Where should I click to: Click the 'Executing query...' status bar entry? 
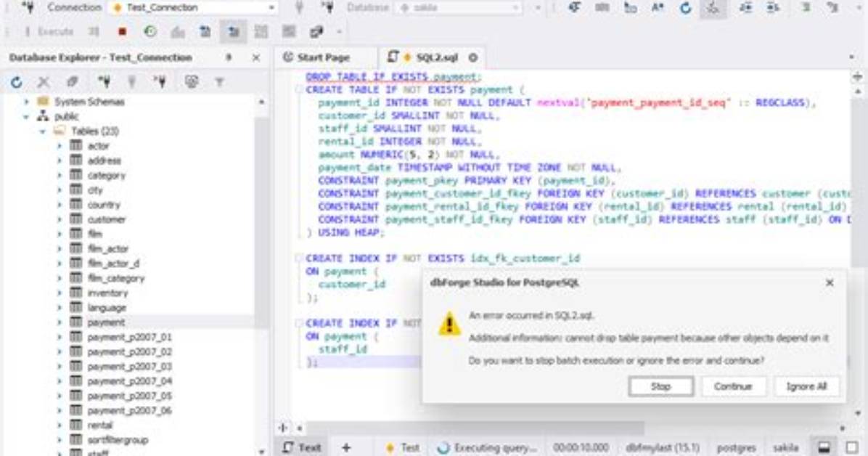(487, 447)
